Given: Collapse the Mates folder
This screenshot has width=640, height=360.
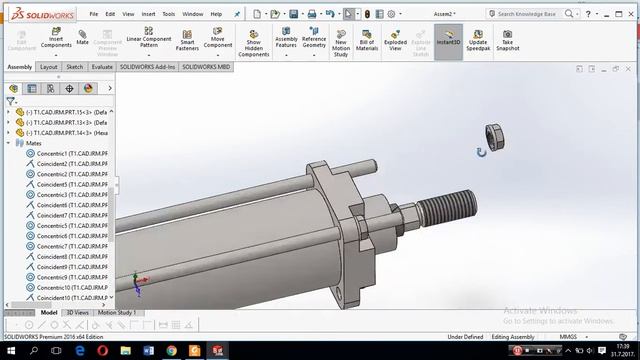Looking at the screenshot, I should 8,143.
